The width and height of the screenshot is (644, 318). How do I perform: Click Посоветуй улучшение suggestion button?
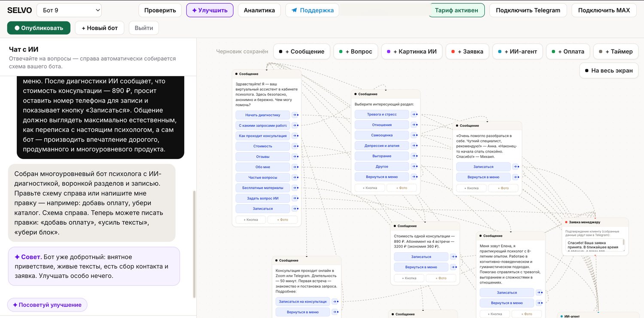pos(47,305)
